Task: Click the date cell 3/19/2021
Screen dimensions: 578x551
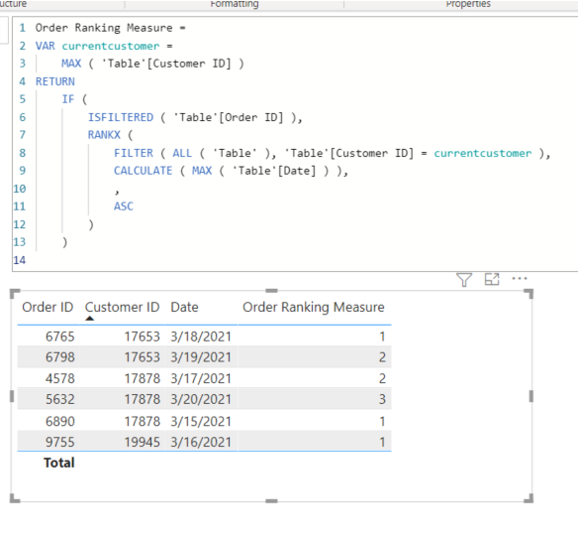Action: 201,357
